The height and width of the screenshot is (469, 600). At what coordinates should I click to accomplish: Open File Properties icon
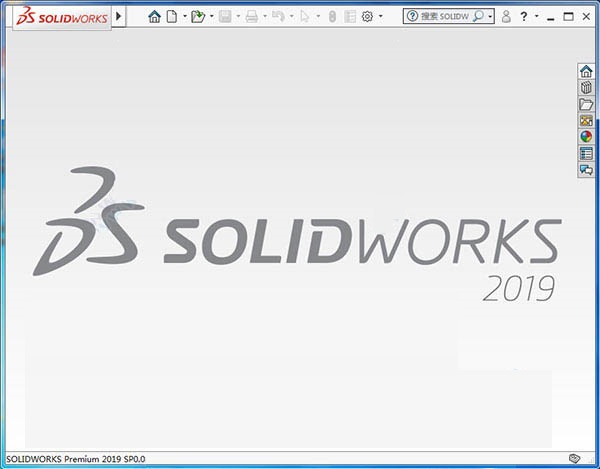coord(350,16)
